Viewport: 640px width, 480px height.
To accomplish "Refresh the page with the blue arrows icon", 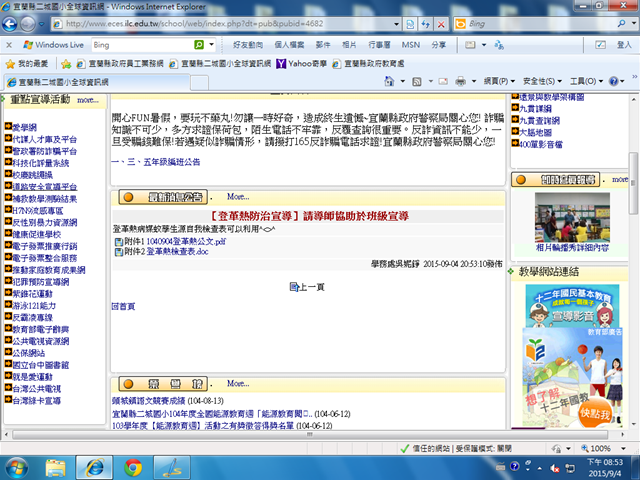I will [425, 24].
